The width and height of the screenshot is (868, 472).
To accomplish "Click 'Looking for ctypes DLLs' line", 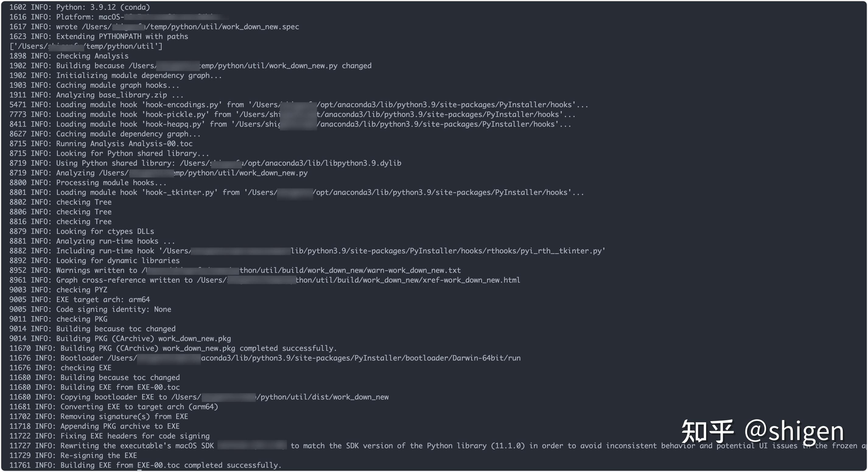I will click(x=82, y=231).
